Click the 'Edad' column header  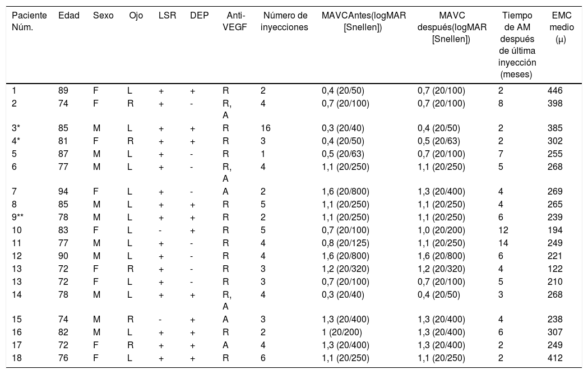point(68,16)
